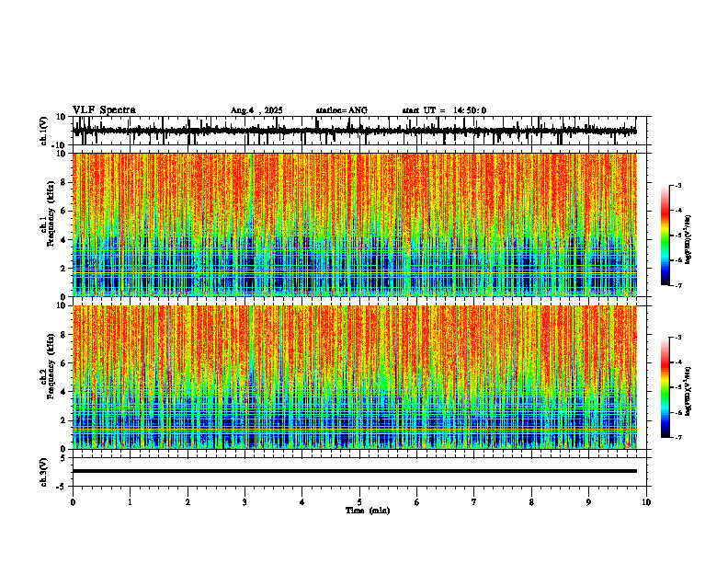The image size is (728, 563).
Task: Select the "Aug.4 , 2025" date text
Action: coord(256,110)
